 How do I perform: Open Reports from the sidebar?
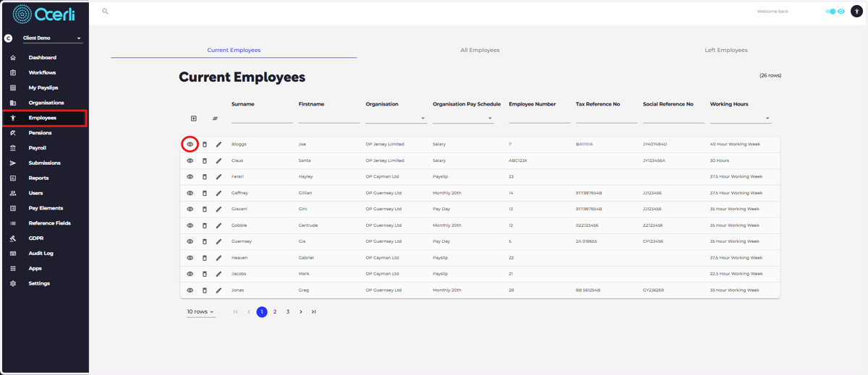pyautogui.click(x=38, y=178)
